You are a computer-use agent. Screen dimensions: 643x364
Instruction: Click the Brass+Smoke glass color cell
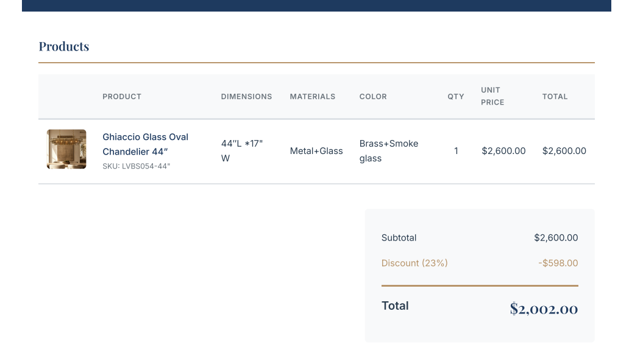(389, 151)
